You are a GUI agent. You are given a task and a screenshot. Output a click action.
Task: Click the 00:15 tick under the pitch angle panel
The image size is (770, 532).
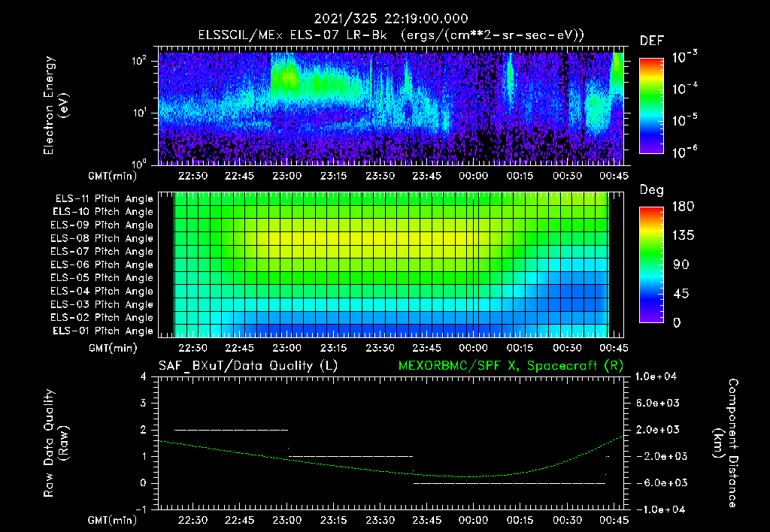click(x=520, y=348)
